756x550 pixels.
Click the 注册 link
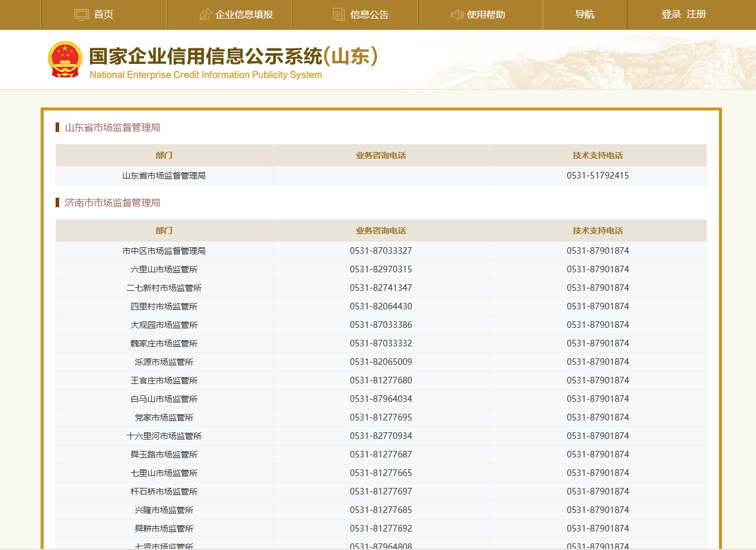tap(696, 14)
